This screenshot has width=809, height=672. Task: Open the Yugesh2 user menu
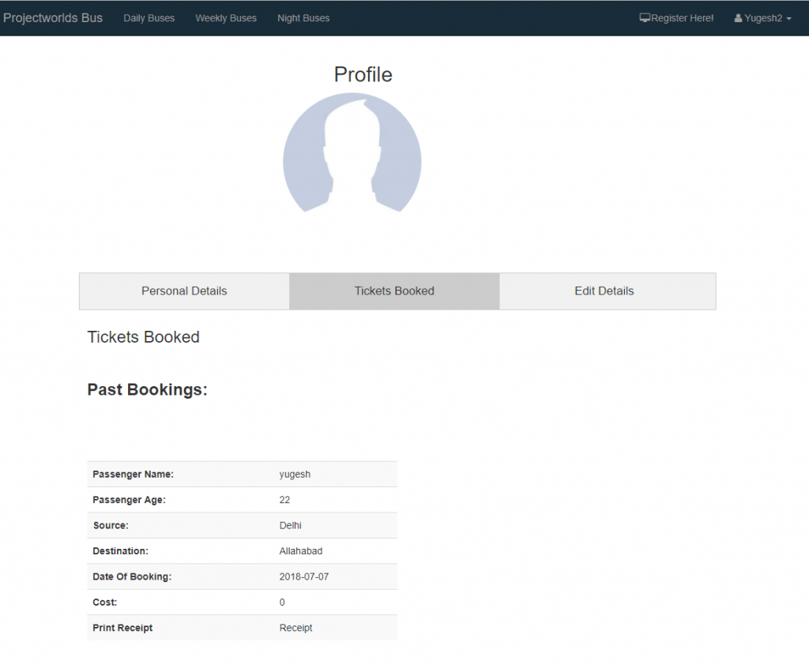tap(761, 17)
